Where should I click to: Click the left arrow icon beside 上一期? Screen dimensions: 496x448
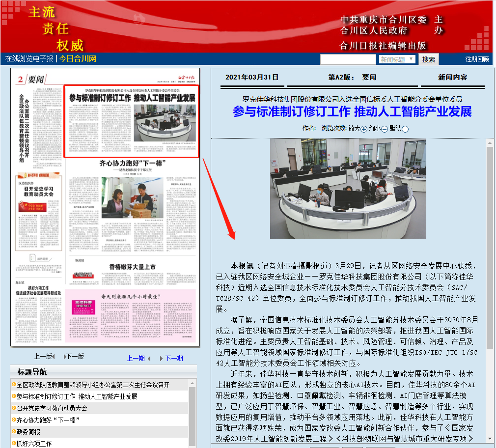coord(149,359)
